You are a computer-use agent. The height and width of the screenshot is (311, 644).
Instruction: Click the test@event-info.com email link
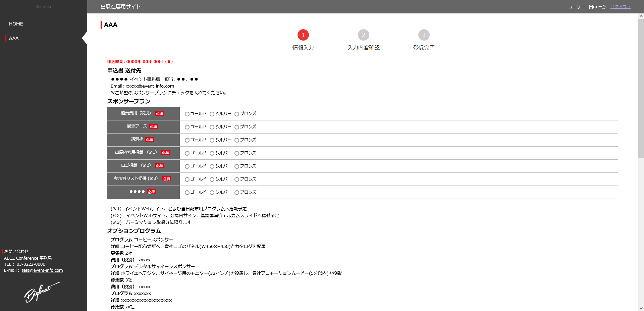point(42,270)
